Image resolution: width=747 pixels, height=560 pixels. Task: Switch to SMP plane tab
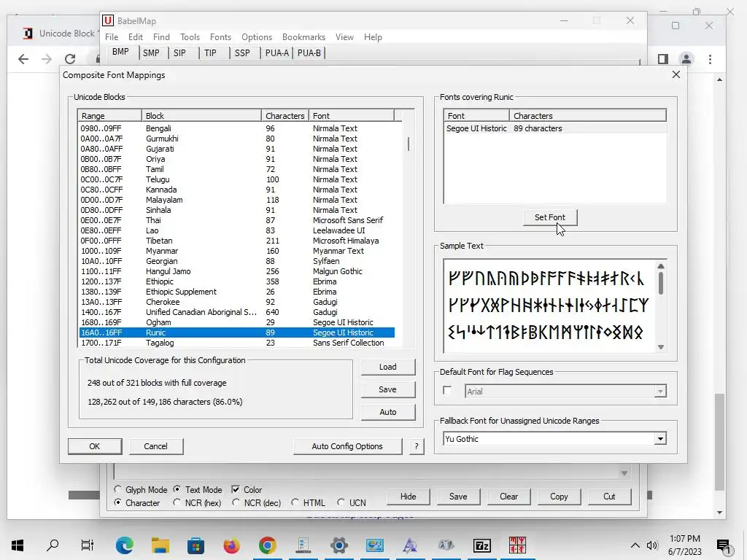coord(152,52)
